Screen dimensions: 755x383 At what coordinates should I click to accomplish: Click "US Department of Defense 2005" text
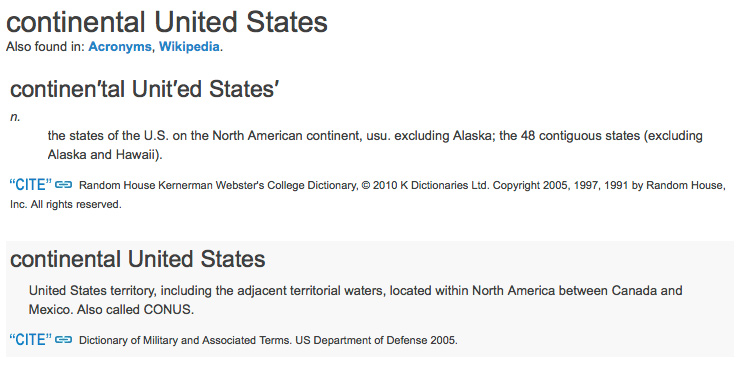click(x=376, y=340)
